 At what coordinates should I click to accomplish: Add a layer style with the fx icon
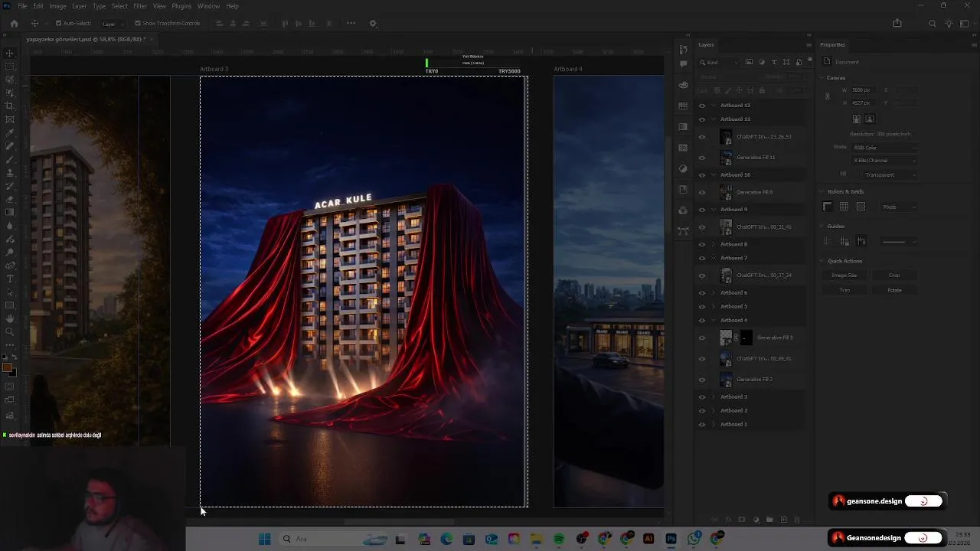tap(728, 520)
